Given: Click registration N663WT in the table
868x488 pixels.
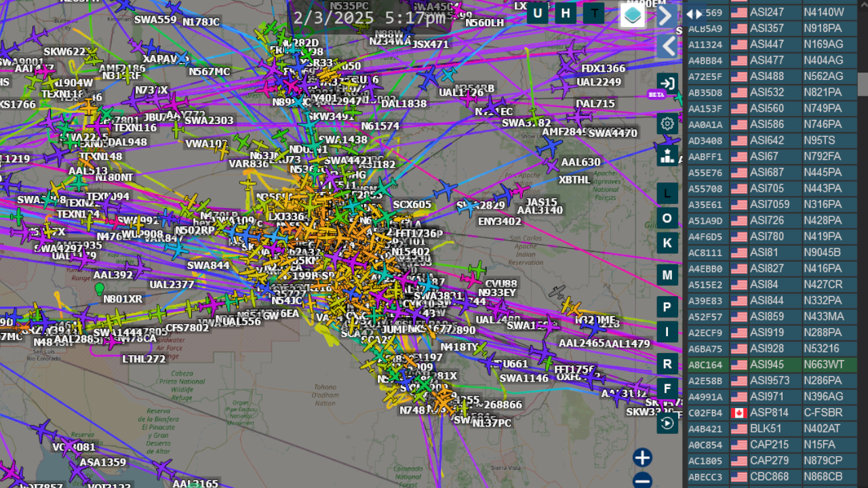Looking at the screenshot, I should tap(824, 365).
